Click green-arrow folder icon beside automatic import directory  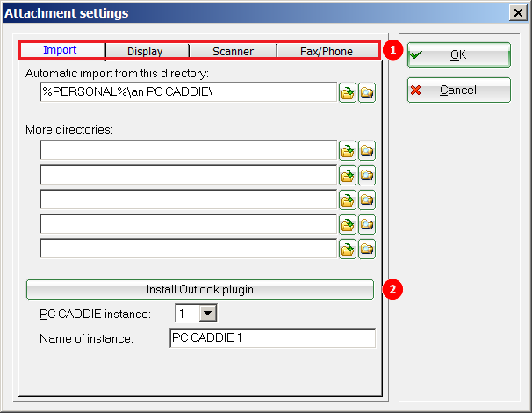[348, 92]
